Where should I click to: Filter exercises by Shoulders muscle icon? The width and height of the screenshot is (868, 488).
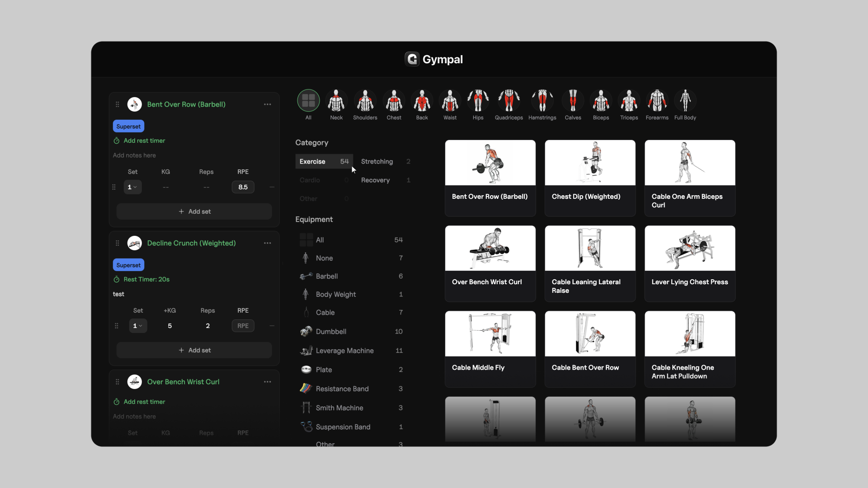[x=365, y=100]
